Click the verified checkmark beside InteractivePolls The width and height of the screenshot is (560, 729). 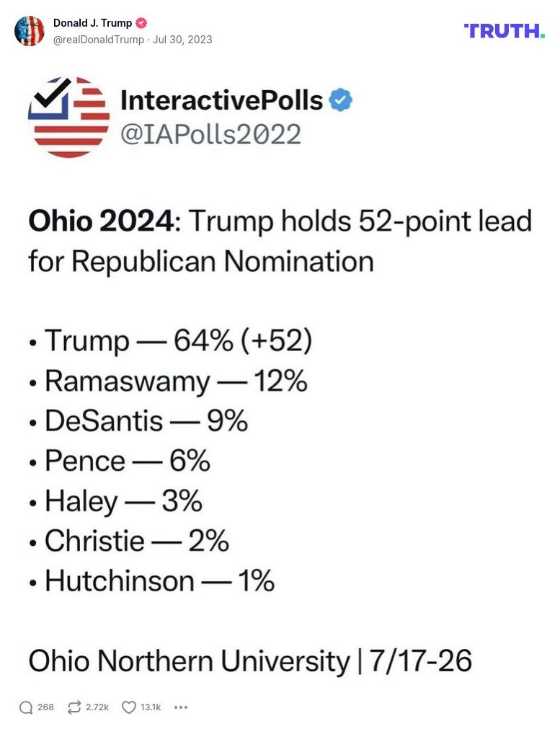[x=339, y=101]
